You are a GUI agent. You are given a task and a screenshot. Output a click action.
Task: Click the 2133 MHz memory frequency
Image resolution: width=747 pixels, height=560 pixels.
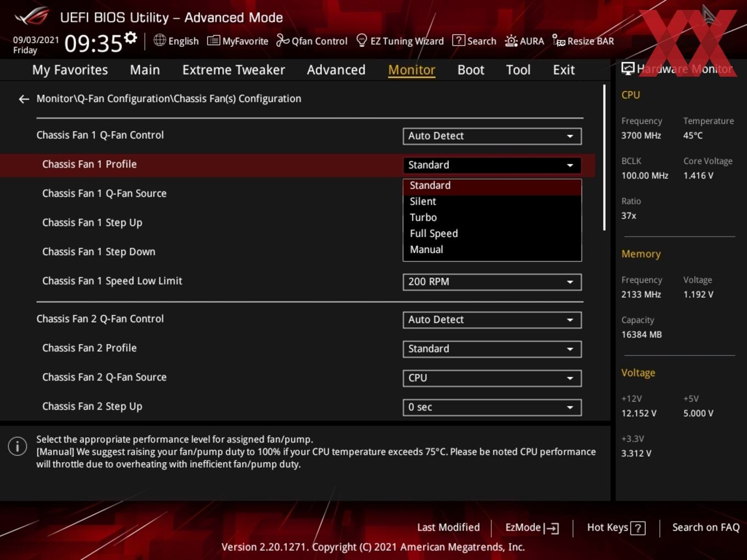(x=641, y=294)
